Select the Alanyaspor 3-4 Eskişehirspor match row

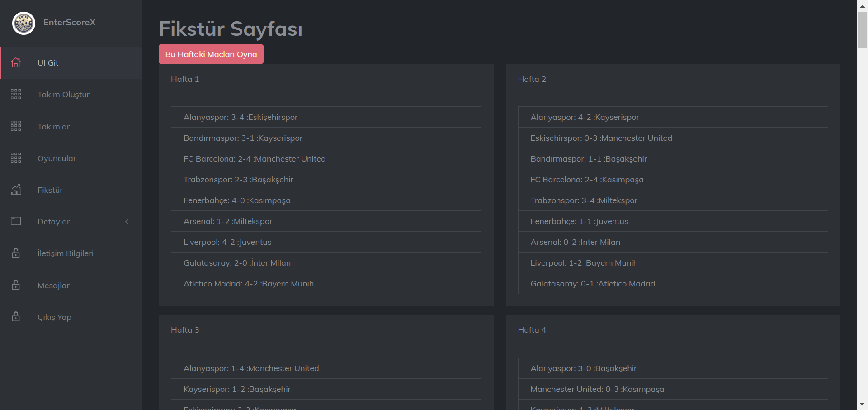(325, 117)
